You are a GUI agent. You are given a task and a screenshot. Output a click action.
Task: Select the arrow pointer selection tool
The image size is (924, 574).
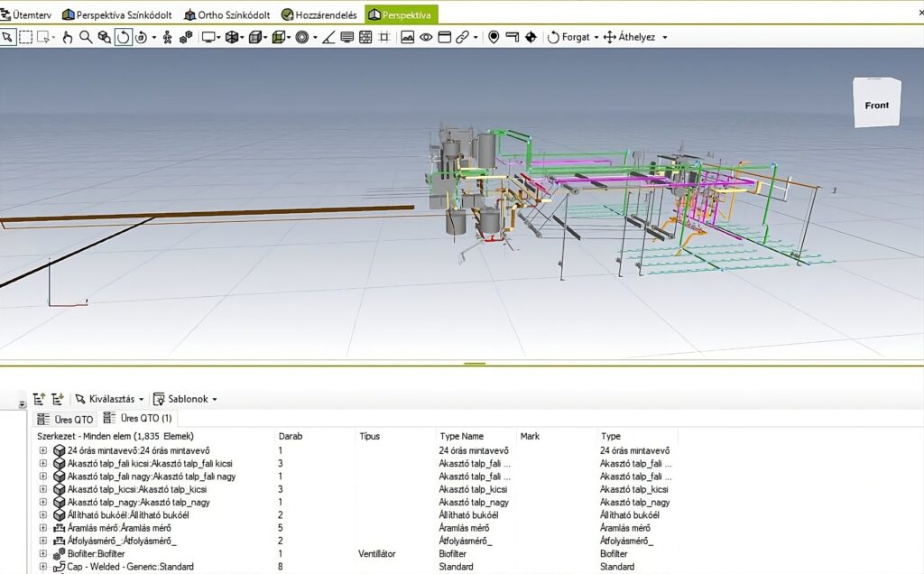coord(8,37)
